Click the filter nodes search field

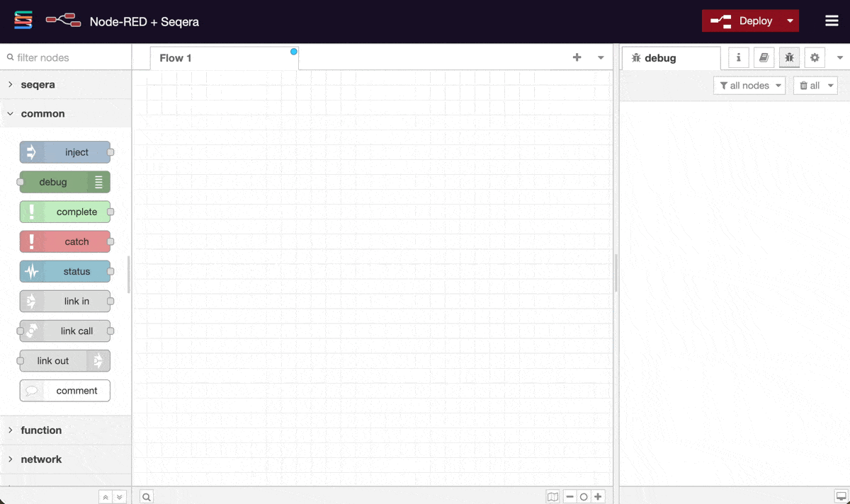[x=67, y=58]
